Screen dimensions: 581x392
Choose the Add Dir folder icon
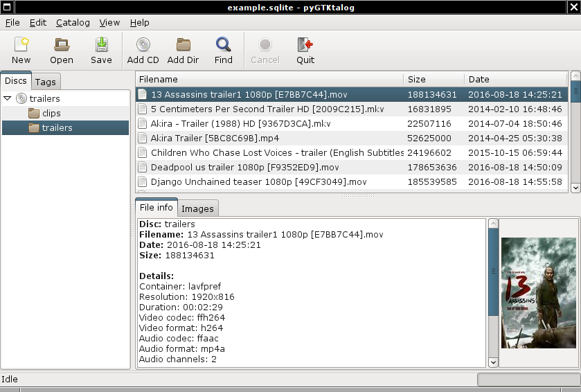(184, 46)
